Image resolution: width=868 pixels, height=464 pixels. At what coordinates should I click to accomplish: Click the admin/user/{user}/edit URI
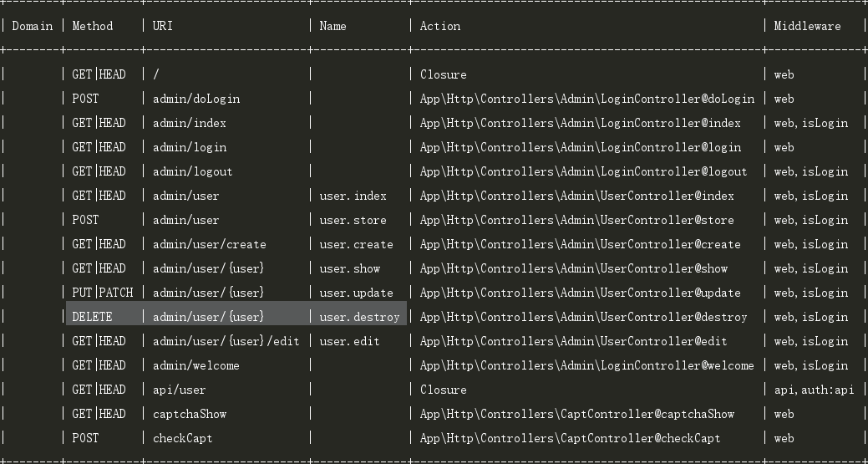(x=226, y=342)
